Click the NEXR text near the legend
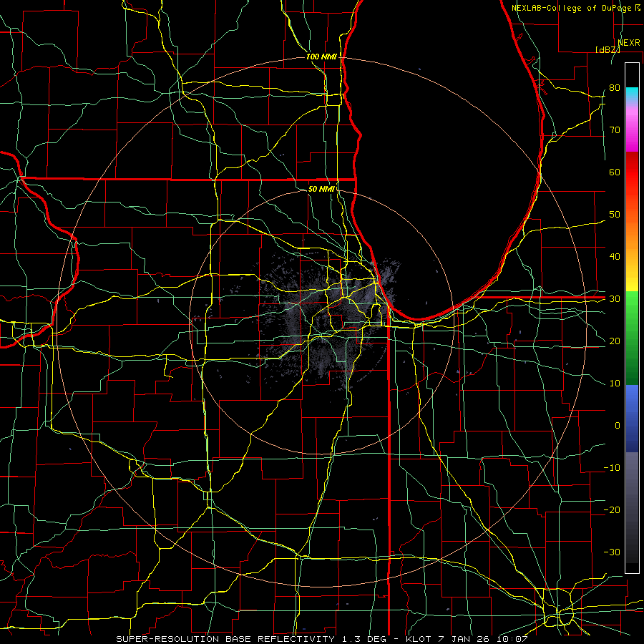The height and width of the screenshot is (644, 644). click(x=629, y=43)
